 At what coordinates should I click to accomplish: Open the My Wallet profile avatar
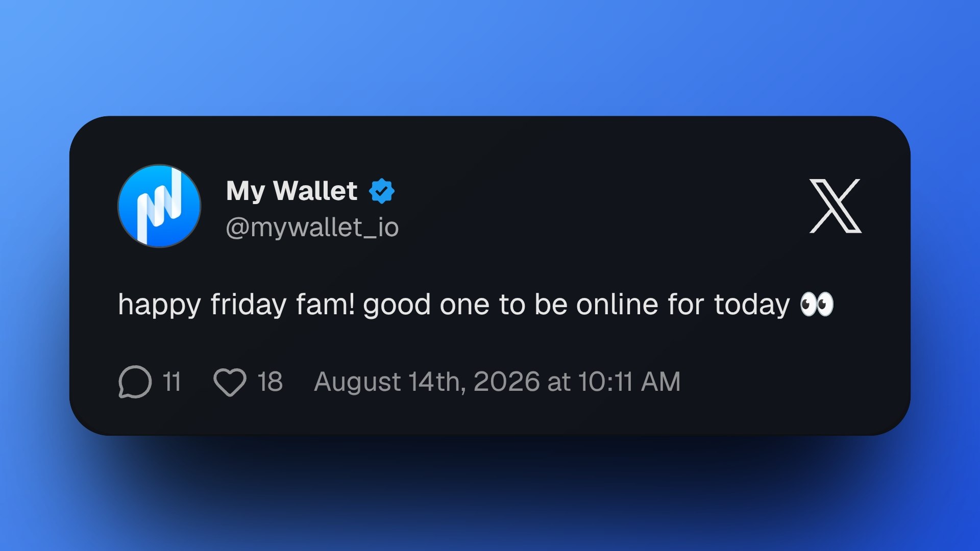coord(159,206)
